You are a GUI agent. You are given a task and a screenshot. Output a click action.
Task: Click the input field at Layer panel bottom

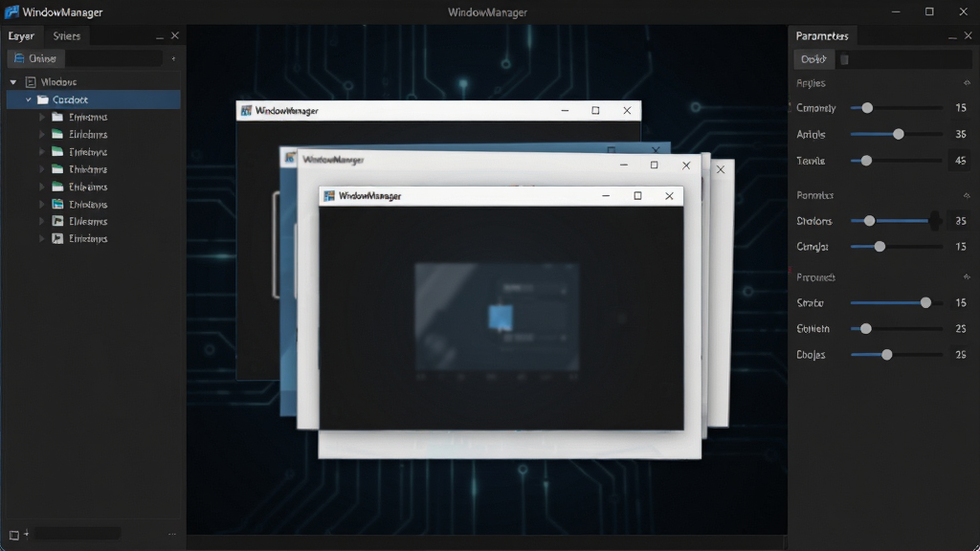(x=77, y=534)
